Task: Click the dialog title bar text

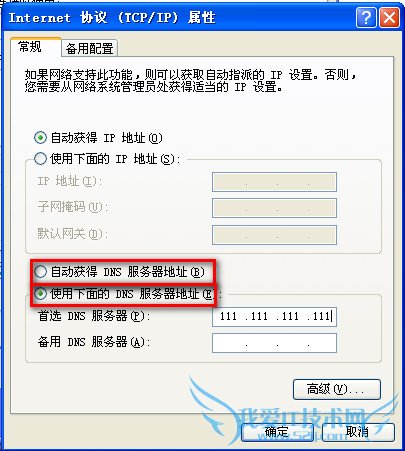Action: pyautogui.click(x=112, y=17)
